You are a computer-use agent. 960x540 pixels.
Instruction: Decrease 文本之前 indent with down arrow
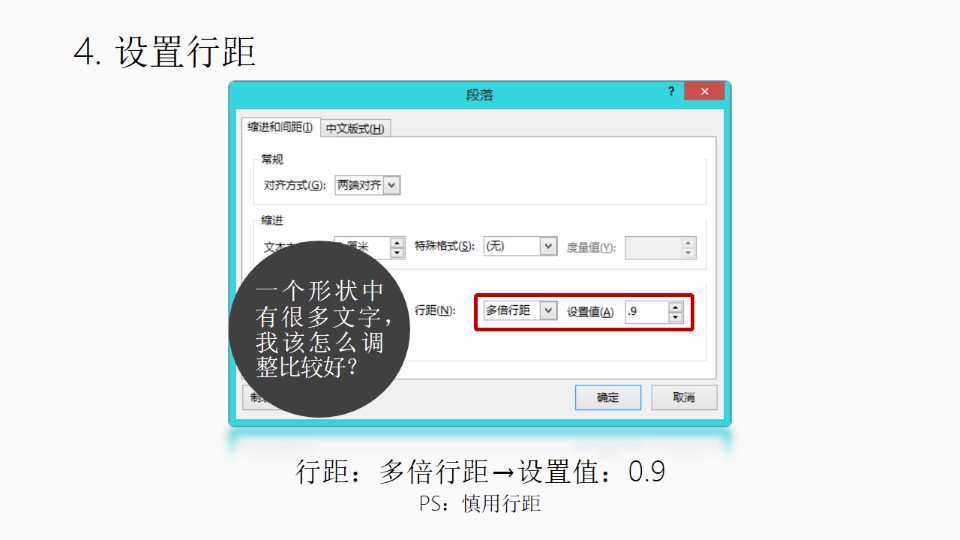[397, 252]
